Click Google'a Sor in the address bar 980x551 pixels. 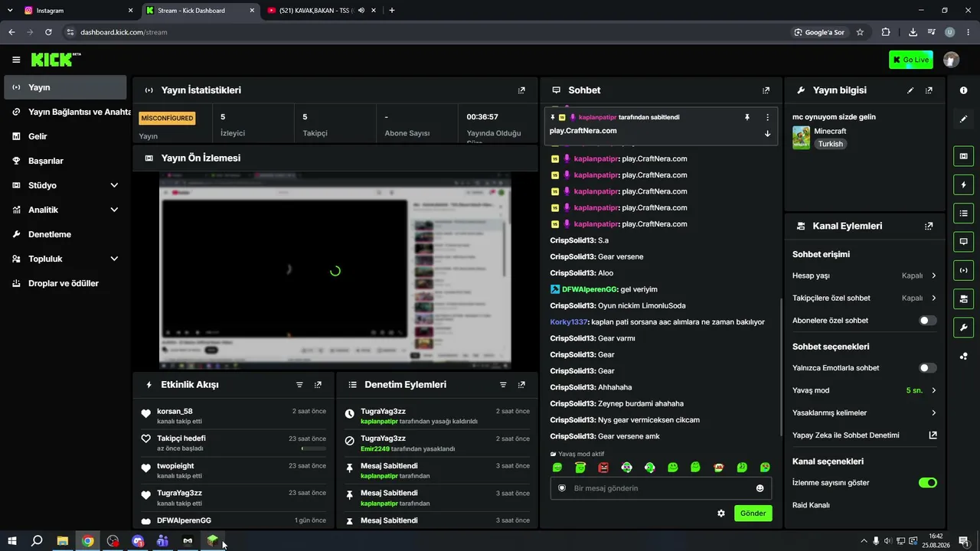tap(819, 32)
